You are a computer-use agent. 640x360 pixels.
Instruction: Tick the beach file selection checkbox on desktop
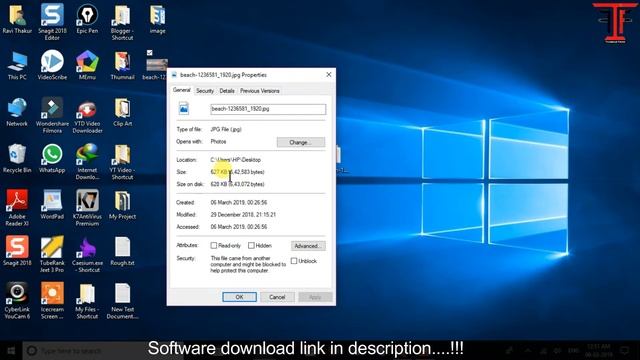(150, 53)
